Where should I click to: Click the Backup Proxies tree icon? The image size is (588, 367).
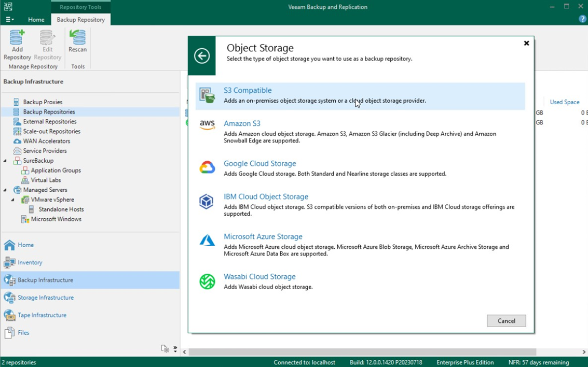(x=16, y=102)
